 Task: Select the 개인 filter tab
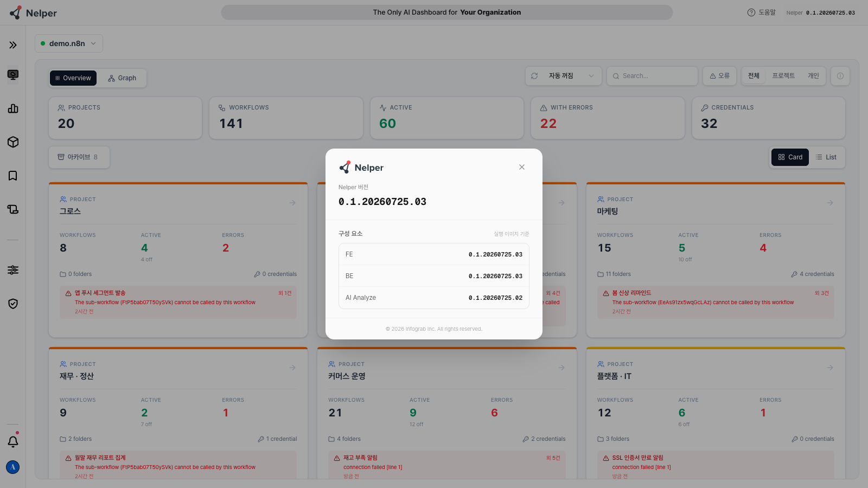pos(813,76)
